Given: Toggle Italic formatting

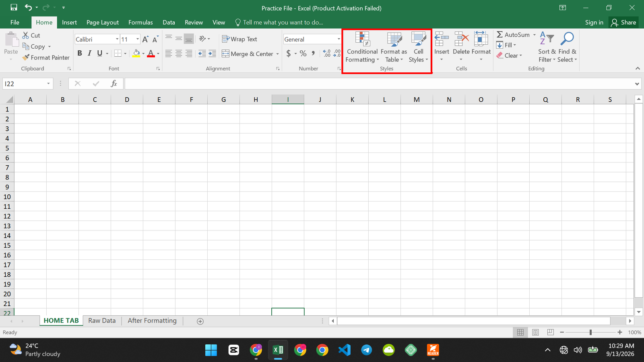Looking at the screenshot, I should [89, 53].
